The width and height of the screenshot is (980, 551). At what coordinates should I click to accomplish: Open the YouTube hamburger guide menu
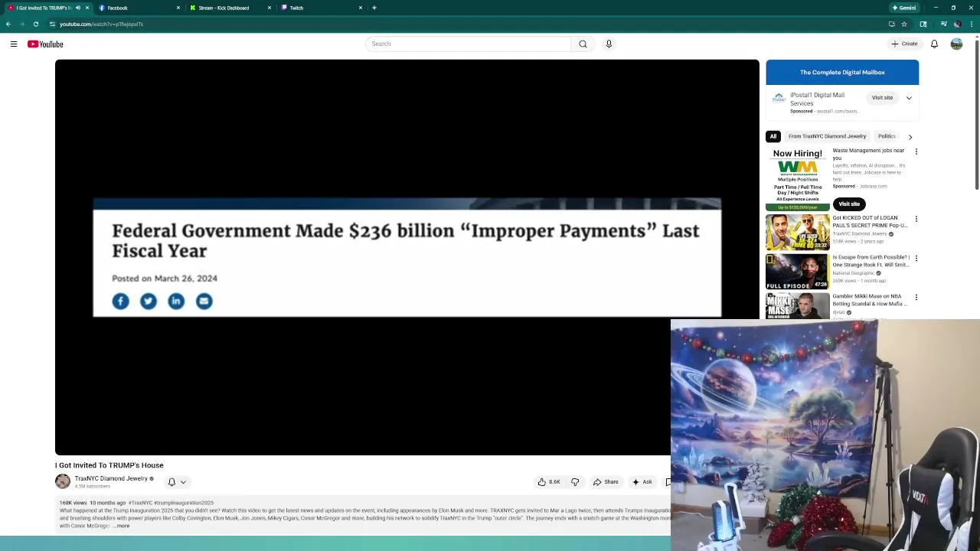14,44
